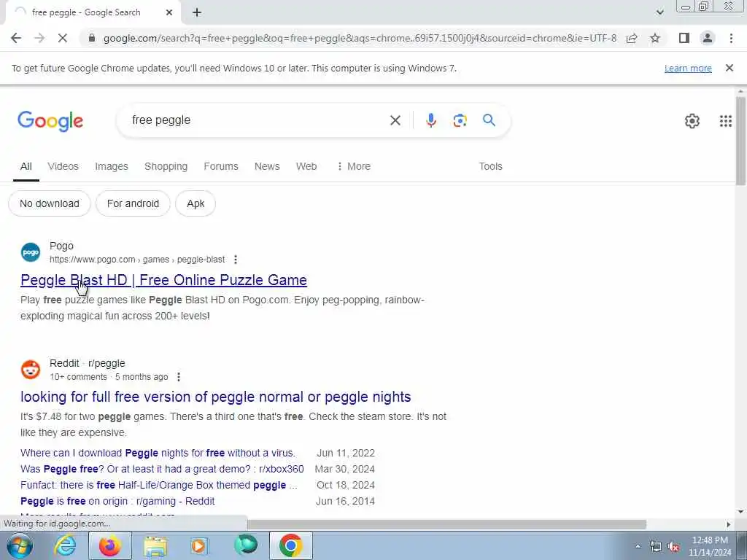Click the address bar URL
The height and width of the screenshot is (560, 747).
(x=360, y=38)
